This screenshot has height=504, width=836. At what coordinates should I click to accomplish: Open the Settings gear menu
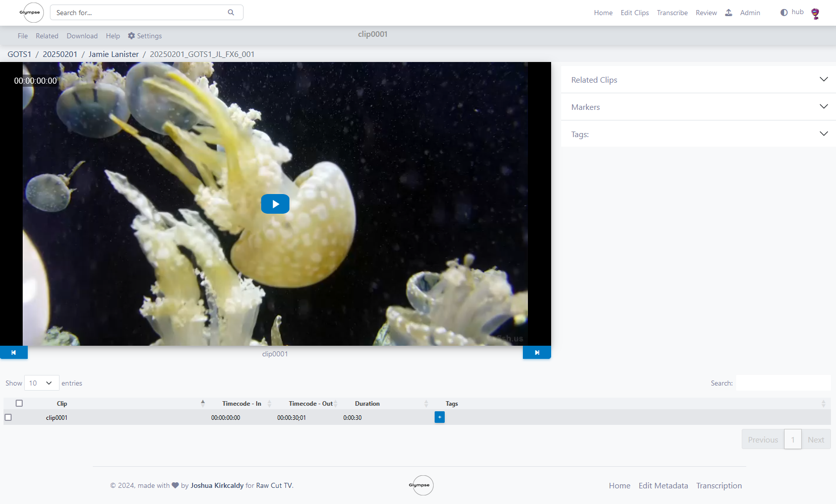(145, 36)
